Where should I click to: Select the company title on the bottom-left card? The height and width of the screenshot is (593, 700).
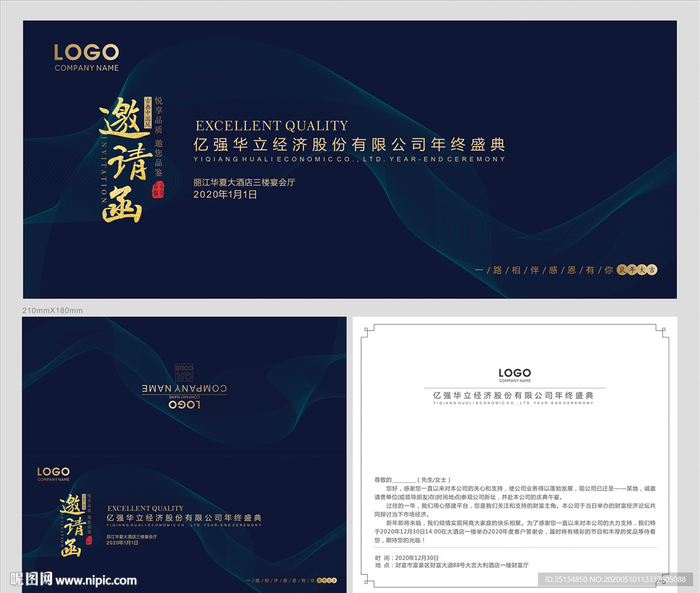click(184, 518)
